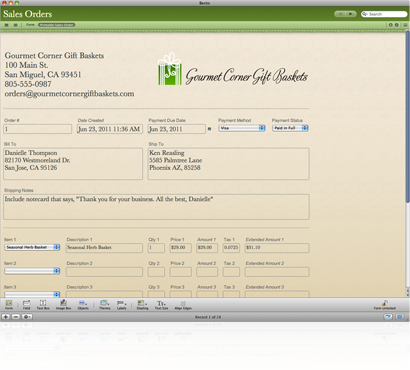Toggle the Form Unlocked padlock
This screenshot has height=370, width=410.
[385, 304]
